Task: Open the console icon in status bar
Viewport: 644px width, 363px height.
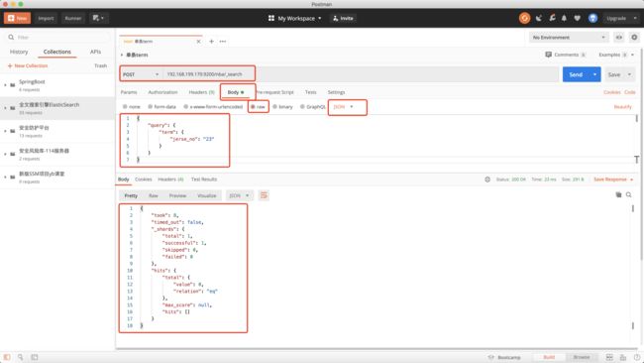Action: 35,357
